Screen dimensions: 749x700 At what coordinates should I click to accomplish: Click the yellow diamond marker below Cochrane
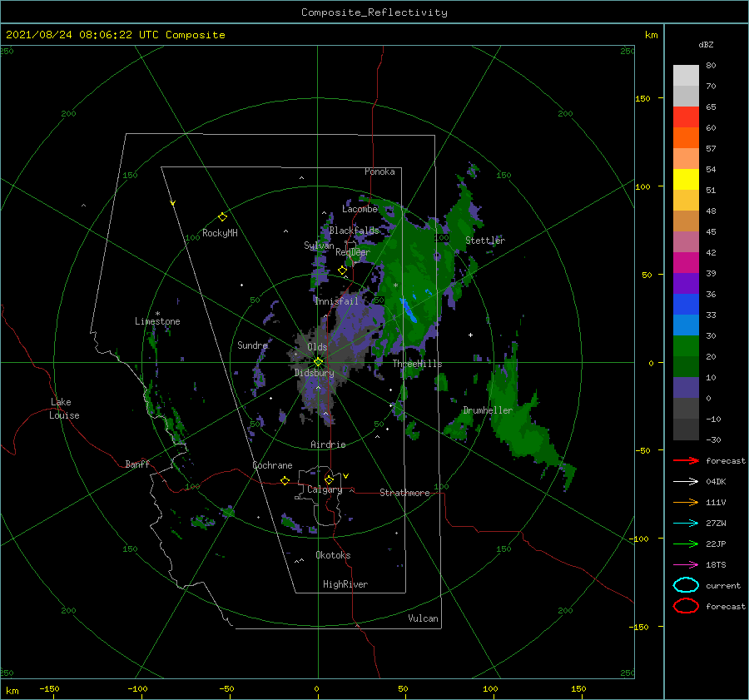(285, 480)
